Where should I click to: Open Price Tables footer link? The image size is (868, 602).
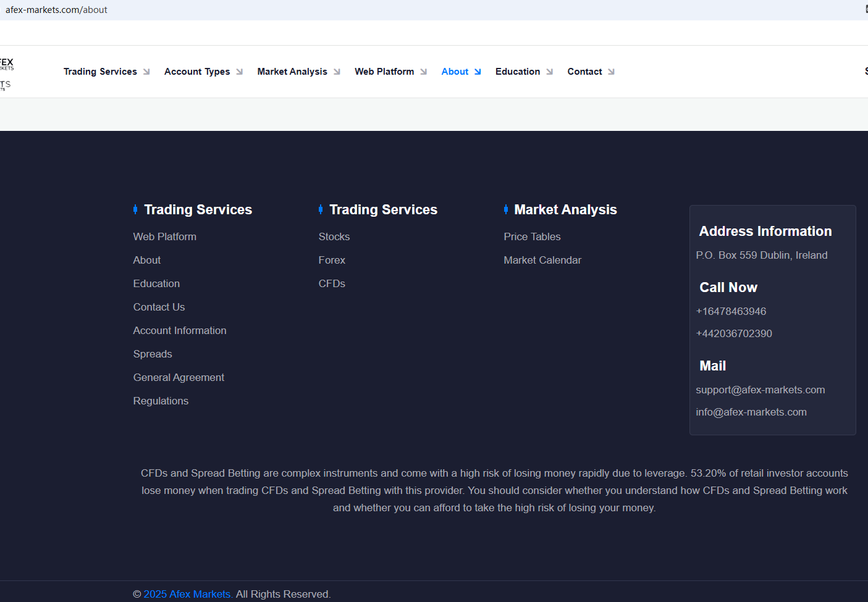coord(532,236)
